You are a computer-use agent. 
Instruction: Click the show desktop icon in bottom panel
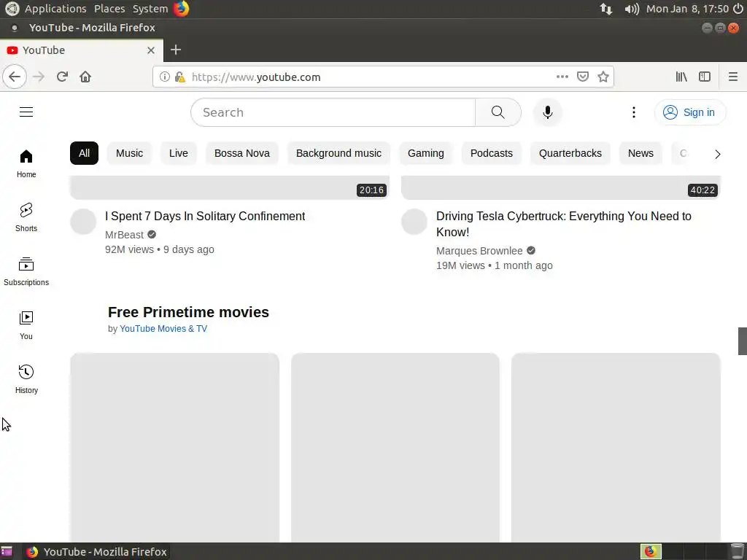pyautogui.click(x=7, y=552)
